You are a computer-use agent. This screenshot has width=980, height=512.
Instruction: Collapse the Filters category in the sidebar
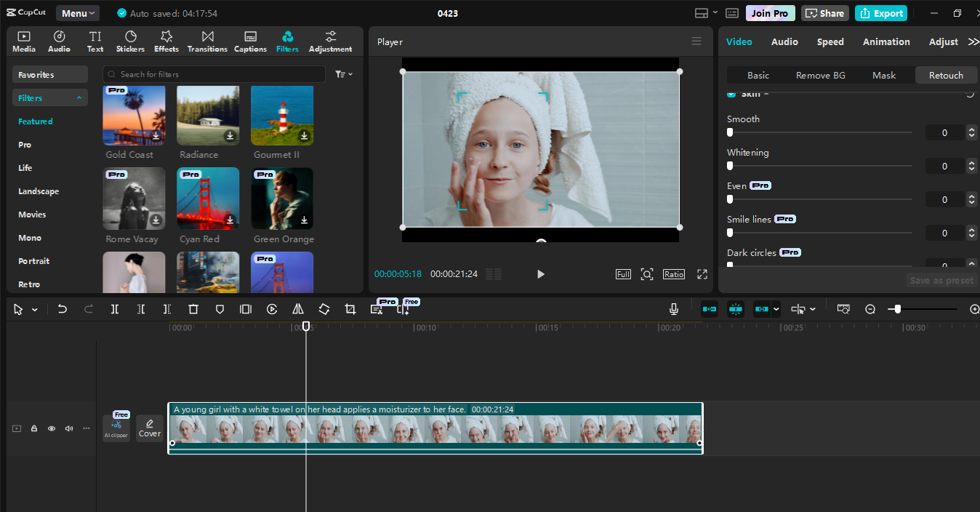click(49, 97)
